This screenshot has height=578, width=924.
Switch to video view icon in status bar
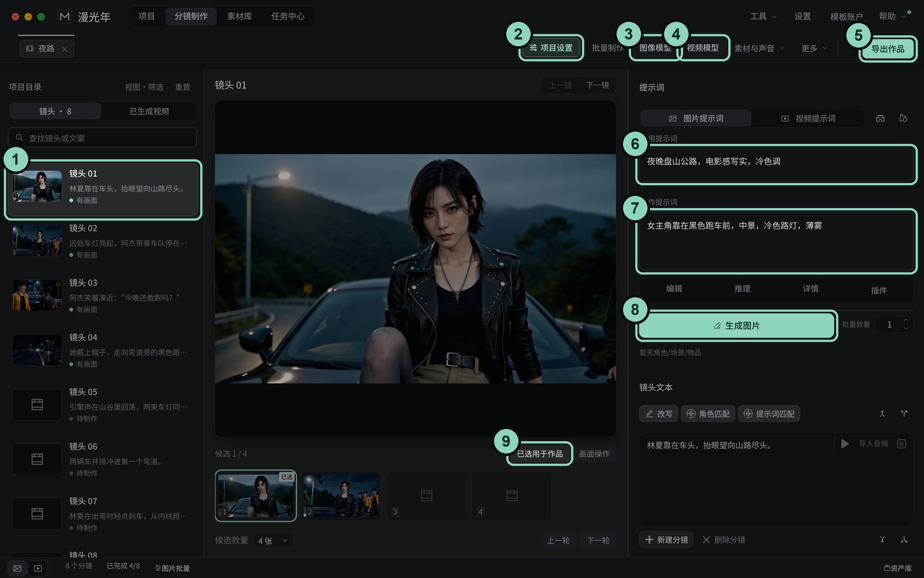[38, 568]
